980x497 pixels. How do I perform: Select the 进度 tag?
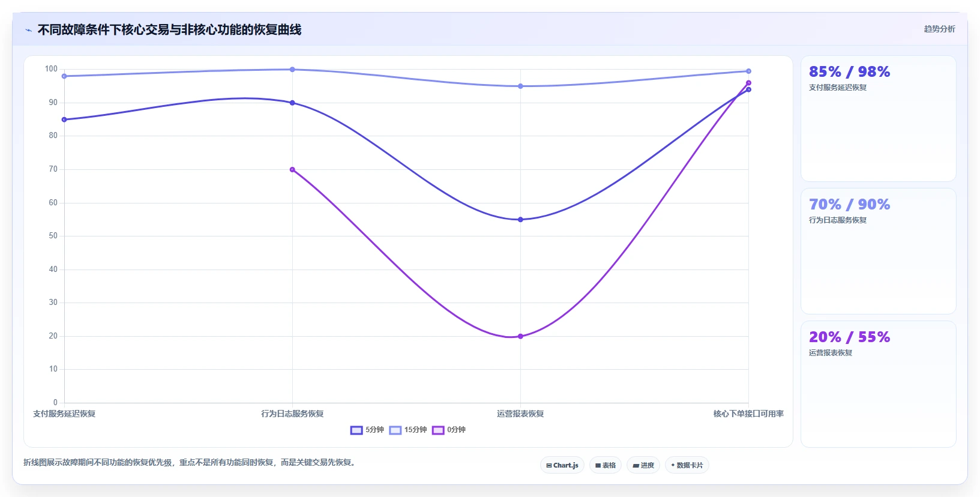(643, 465)
